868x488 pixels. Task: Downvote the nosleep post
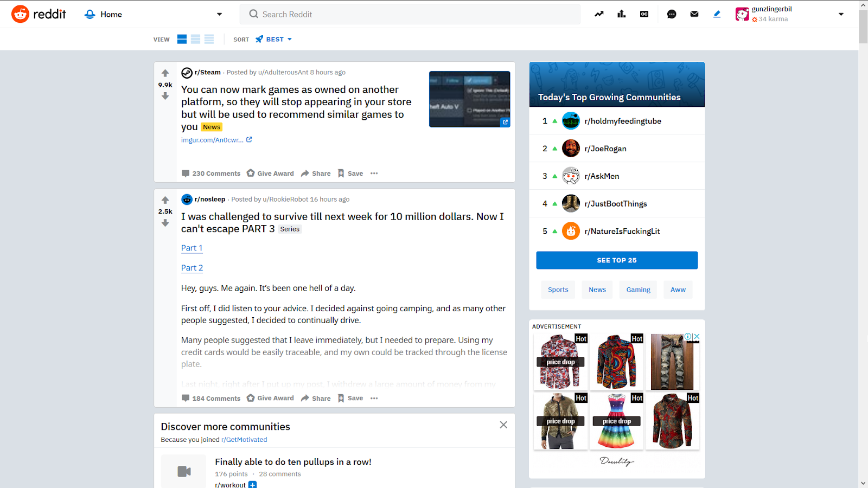(165, 223)
